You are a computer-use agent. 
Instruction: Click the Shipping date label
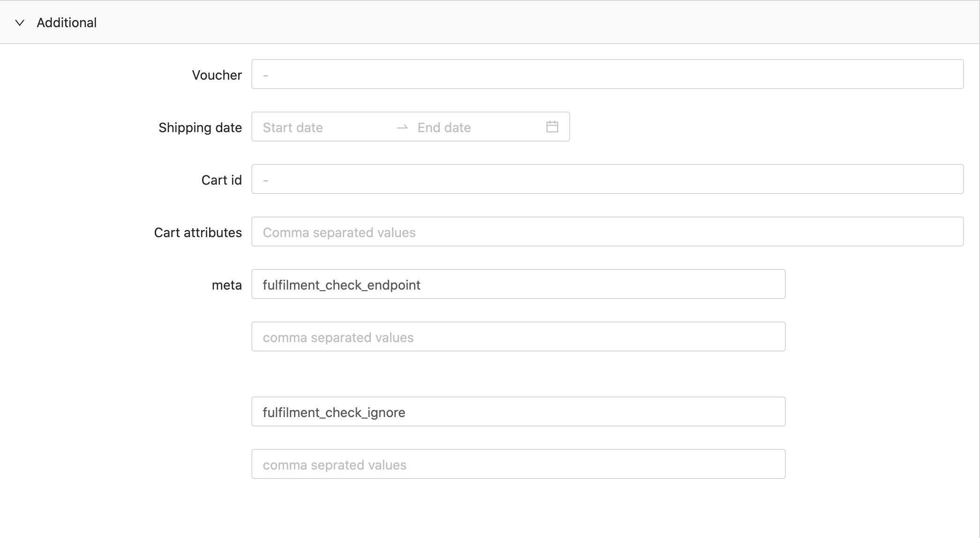point(200,127)
